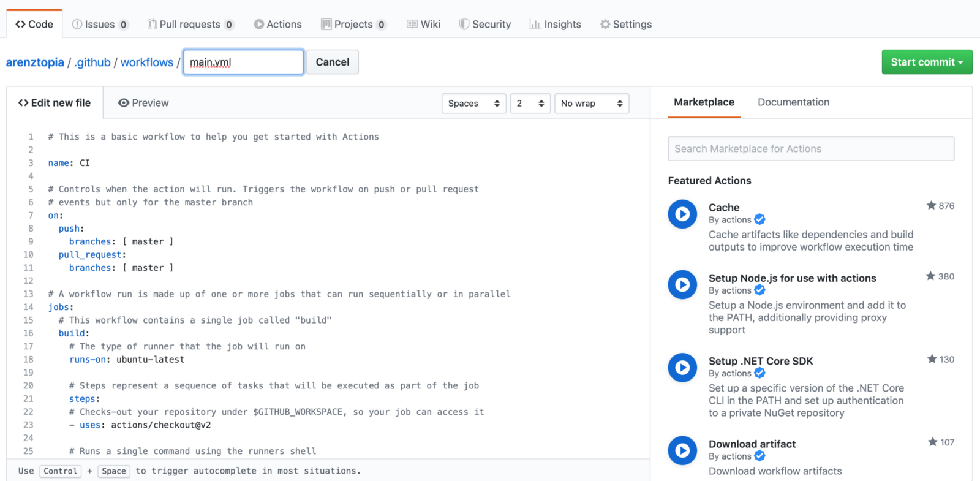Image resolution: width=980 pixels, height=481 pixels.
Task: Click the Code tab angle brackets icon
Action: (20, 24)
